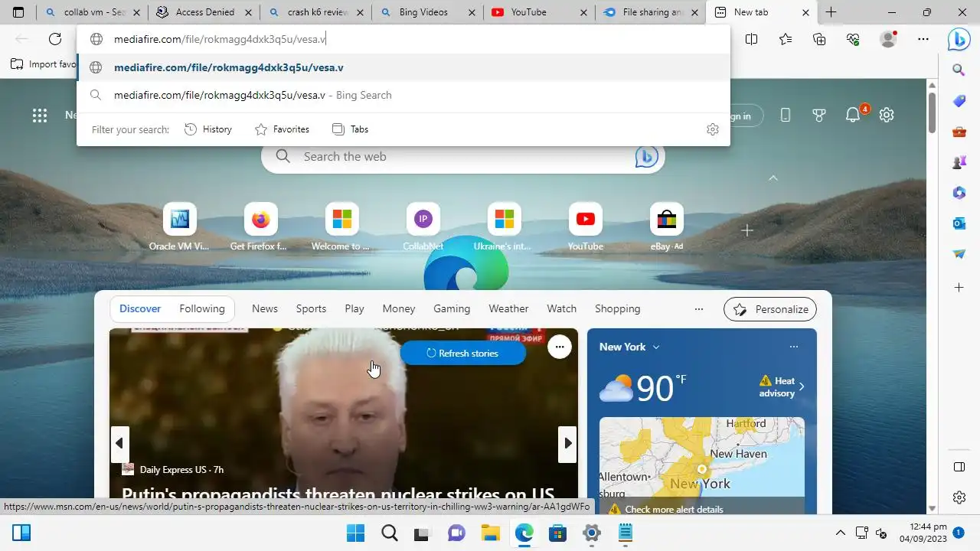This screenshot has height=551, width=980.
Task: Click the browser refresh button
Action: [x=55, y=39]
